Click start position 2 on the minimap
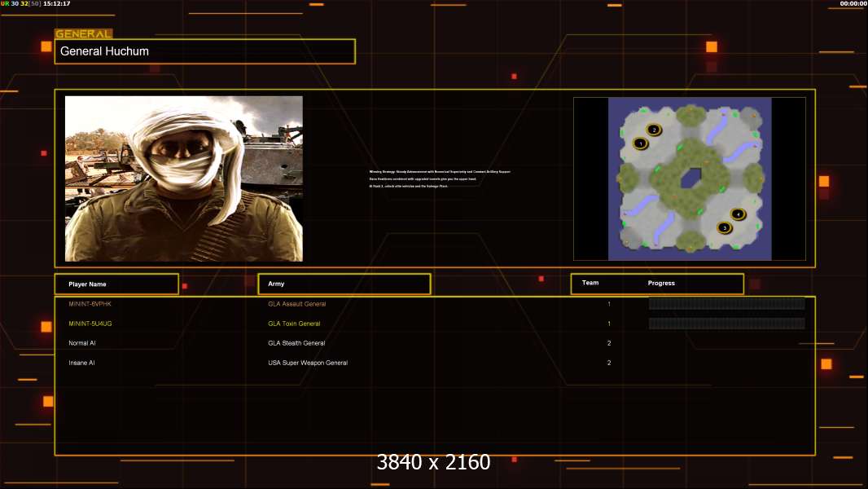 click(x=654, y=130)
